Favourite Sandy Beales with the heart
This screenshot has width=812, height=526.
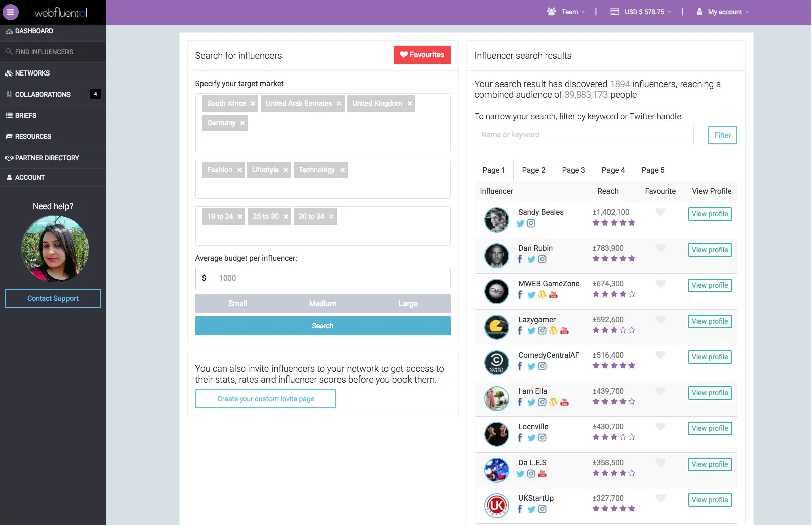[x=660, y=212]
